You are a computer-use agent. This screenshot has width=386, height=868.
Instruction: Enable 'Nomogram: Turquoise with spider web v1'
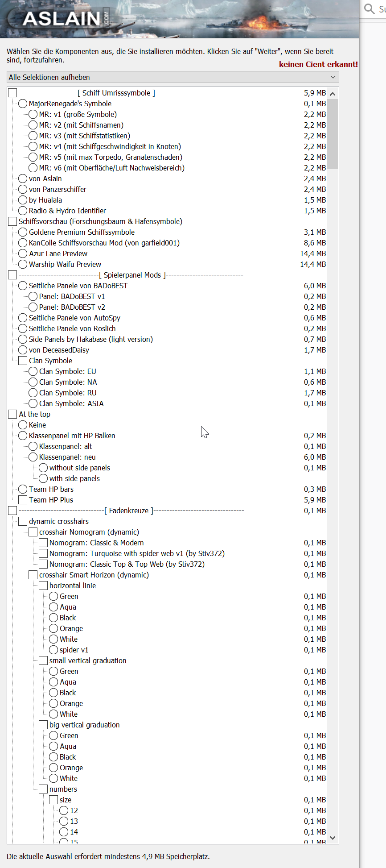[x=43, y=553]
